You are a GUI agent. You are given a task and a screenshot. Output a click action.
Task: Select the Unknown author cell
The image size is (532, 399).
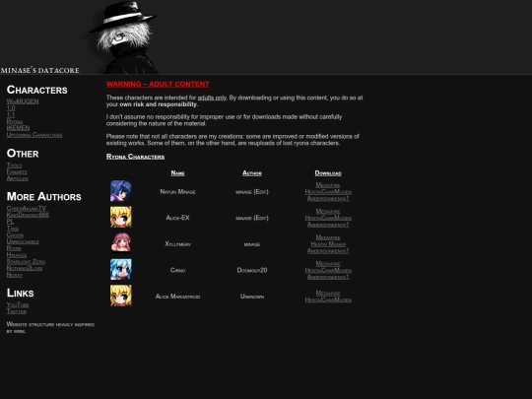point(252,297)
